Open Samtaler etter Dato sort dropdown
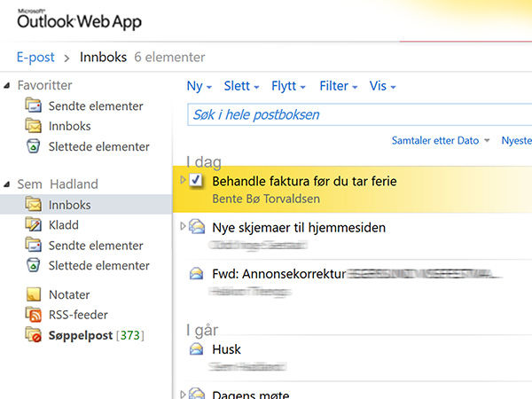532x399 pixels. [441, 140]
